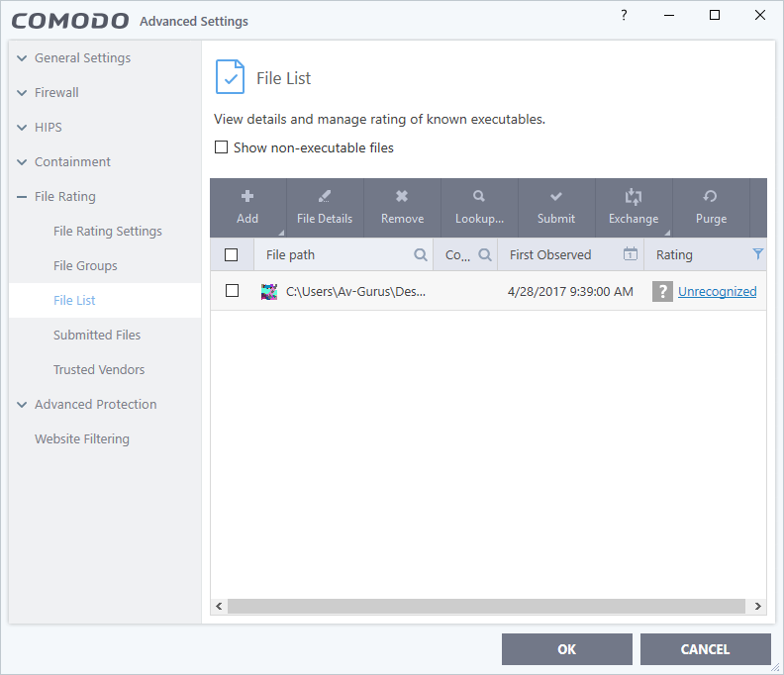Open the Submitted Files page

97,335
